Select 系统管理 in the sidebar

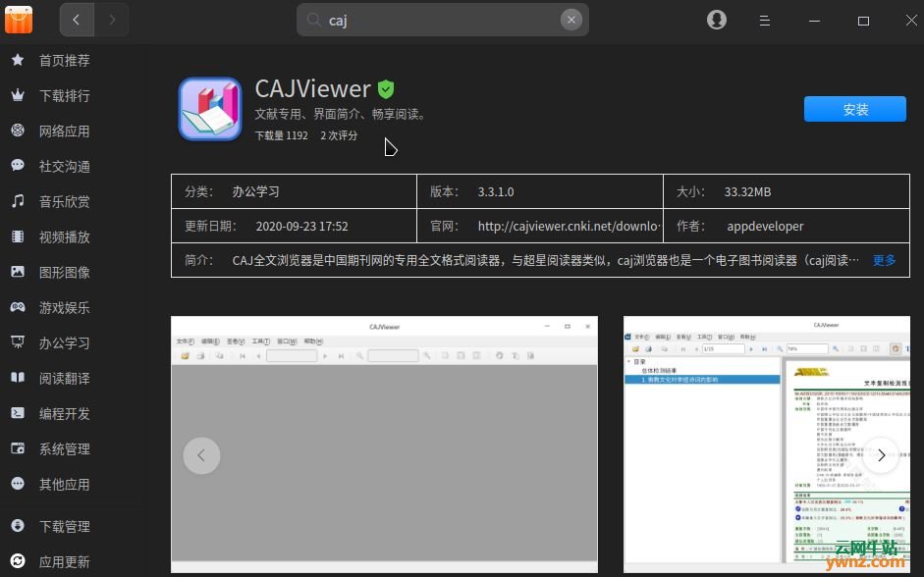point(64,448)
